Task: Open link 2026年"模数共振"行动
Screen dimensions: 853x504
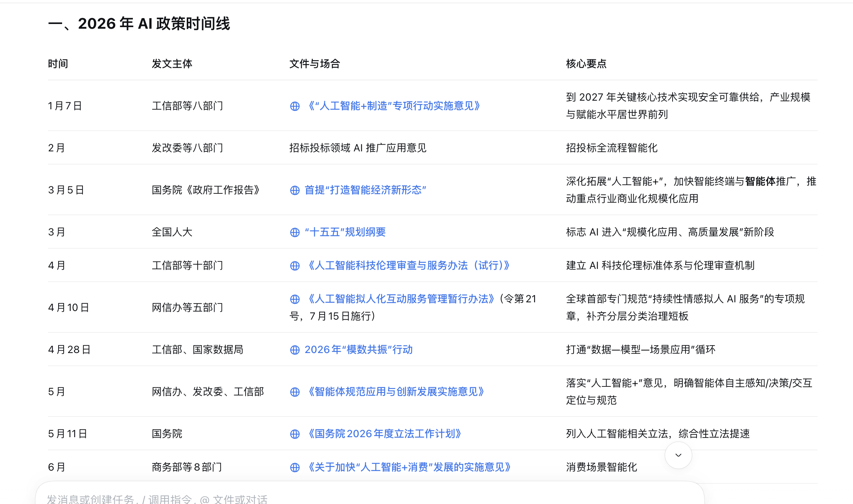Action: point(358,349)
